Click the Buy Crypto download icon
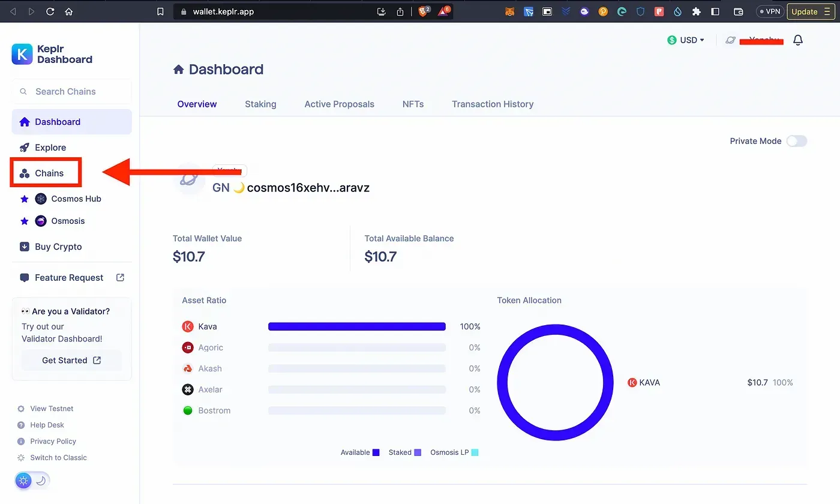Screen dimensions: 840x504 [x=25, y=247]
